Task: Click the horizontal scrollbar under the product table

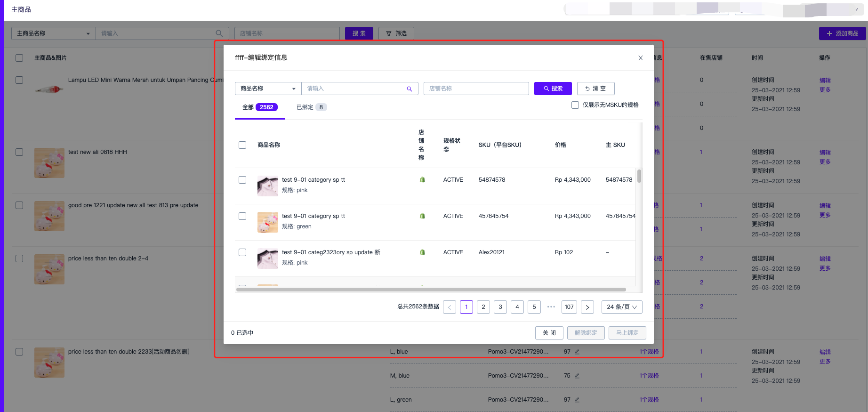Action: coord(431,290)
